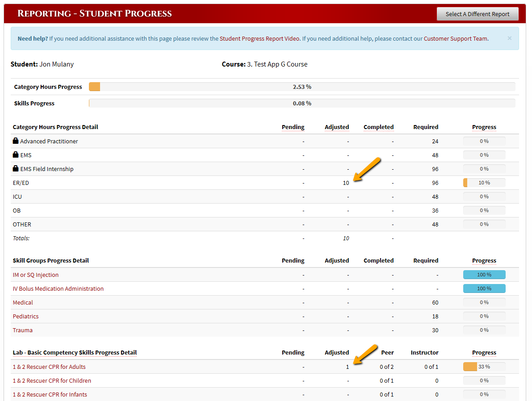Open IV Bolus Medication Administration details
The height and width of the screenshot is (401, 532).
(58, 288)
